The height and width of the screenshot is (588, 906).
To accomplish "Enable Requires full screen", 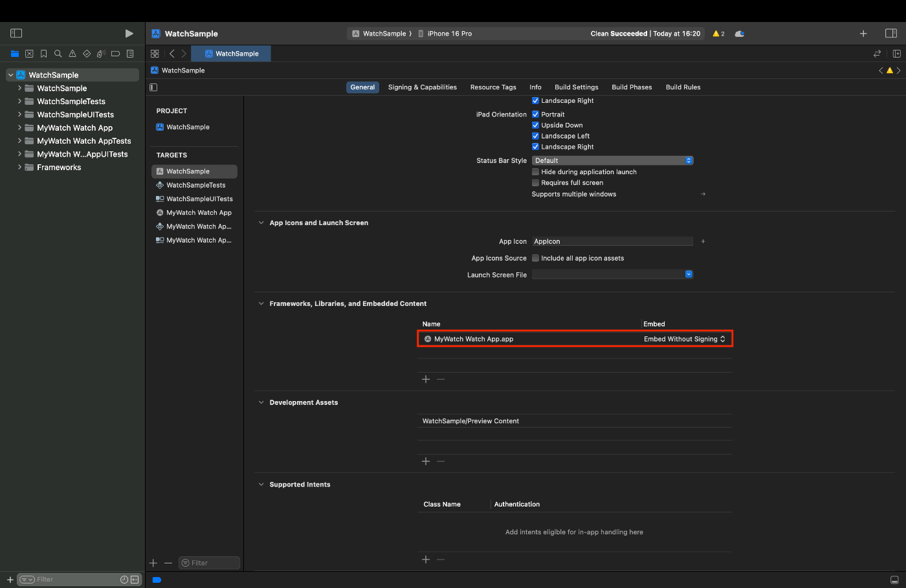I will click(535, 183).
